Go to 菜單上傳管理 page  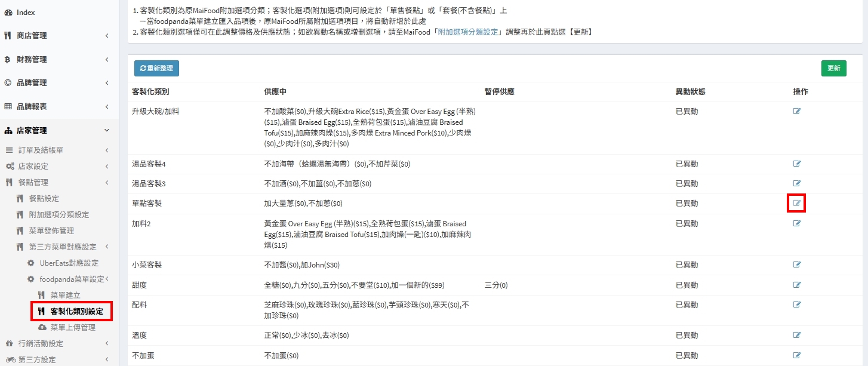[x=72, y=328]
